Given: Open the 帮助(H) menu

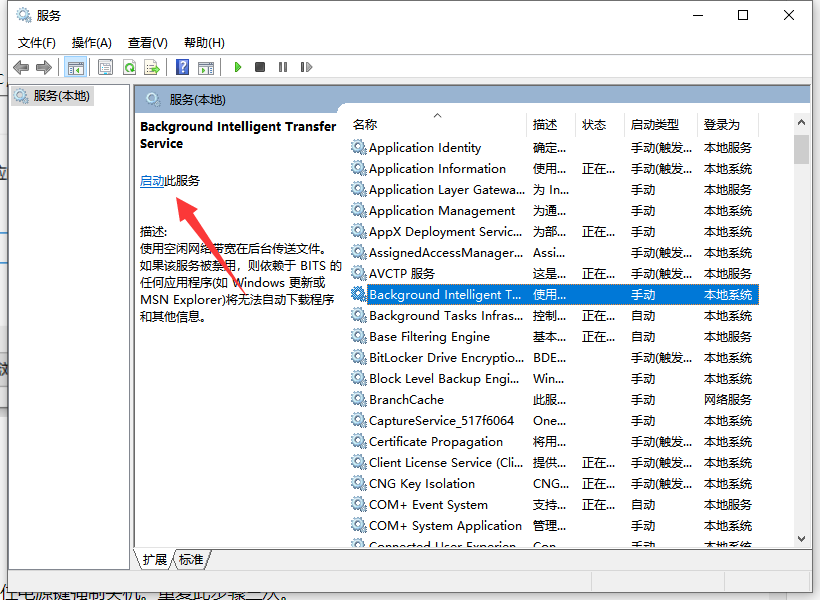Looking at the screenshot, I should pyautogui.click(x=203, y=42).
